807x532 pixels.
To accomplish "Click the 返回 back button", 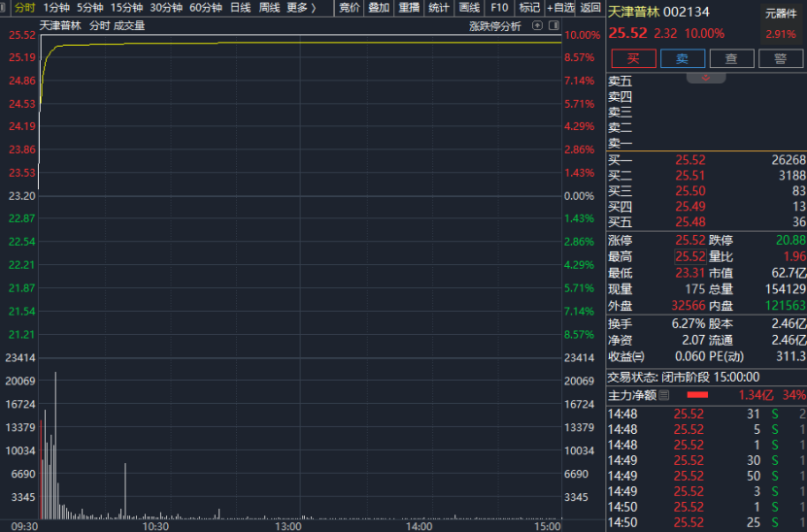I will pyautogui.click(x=590, y=8).
